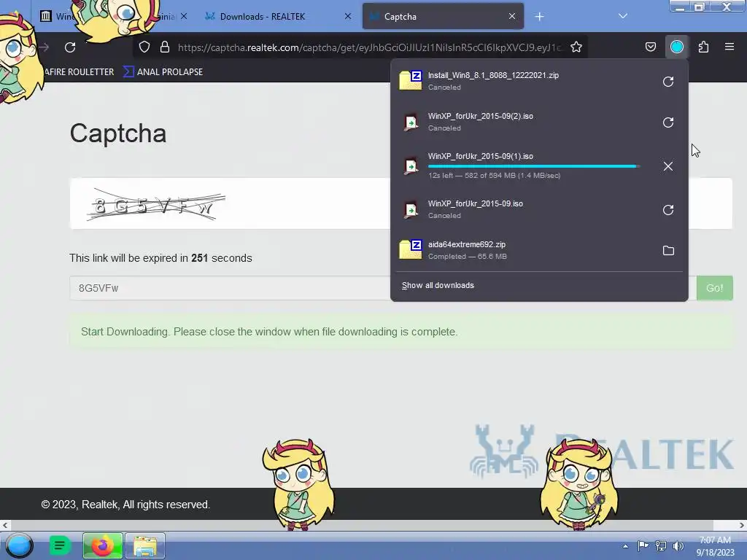This screenshot has width=747, height=560.
Task: Retry WinXP_forUkr_2015-09.iso download
Action: click(668, 210)
